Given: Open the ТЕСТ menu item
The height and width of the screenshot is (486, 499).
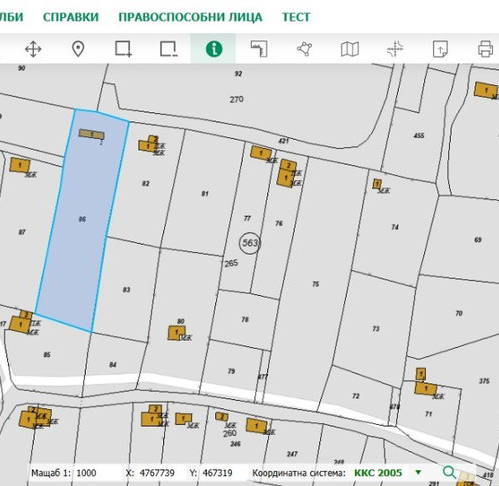Looking at the screenshot, I should 296,17.
